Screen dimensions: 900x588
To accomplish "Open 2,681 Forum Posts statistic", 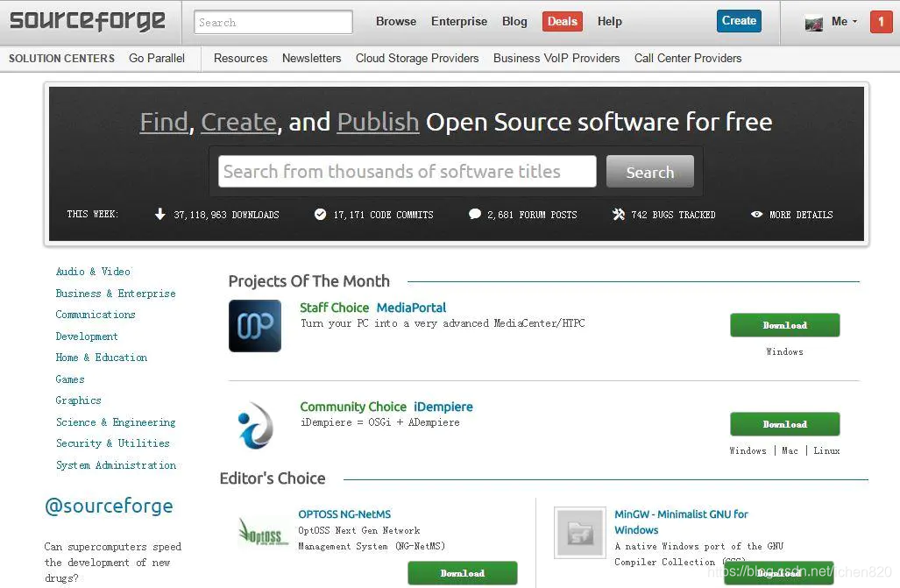I will [532, 215].
